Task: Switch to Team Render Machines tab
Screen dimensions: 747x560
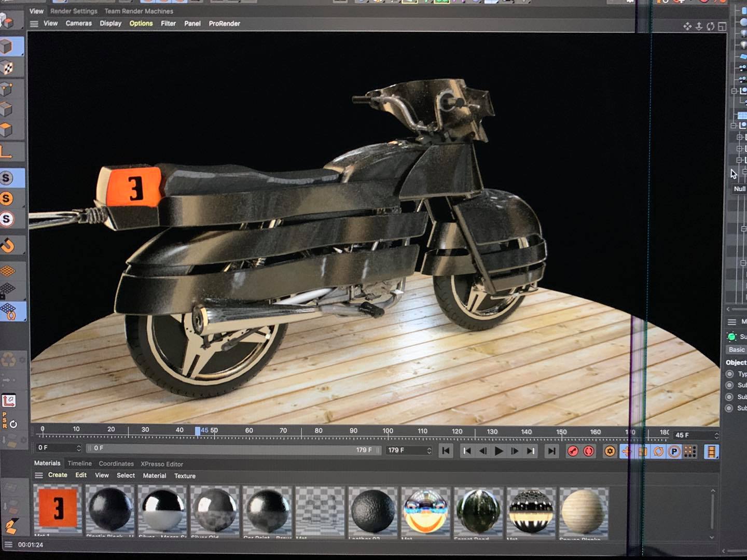Action: coord(139,11)
